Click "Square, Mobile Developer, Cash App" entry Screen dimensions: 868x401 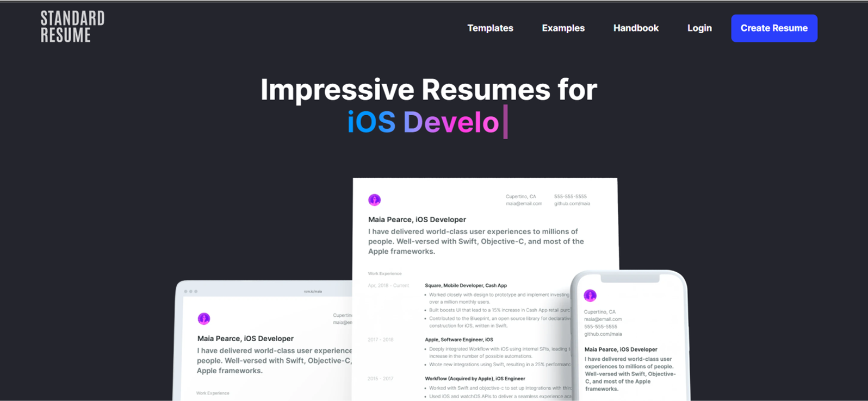pos(466,285)
